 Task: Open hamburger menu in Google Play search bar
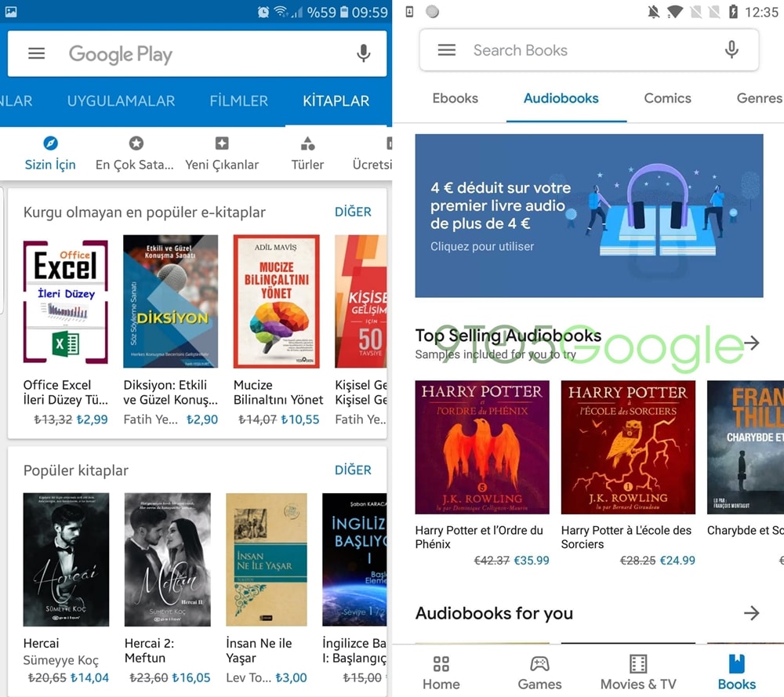pyautogui.click(x=36, y=54)
